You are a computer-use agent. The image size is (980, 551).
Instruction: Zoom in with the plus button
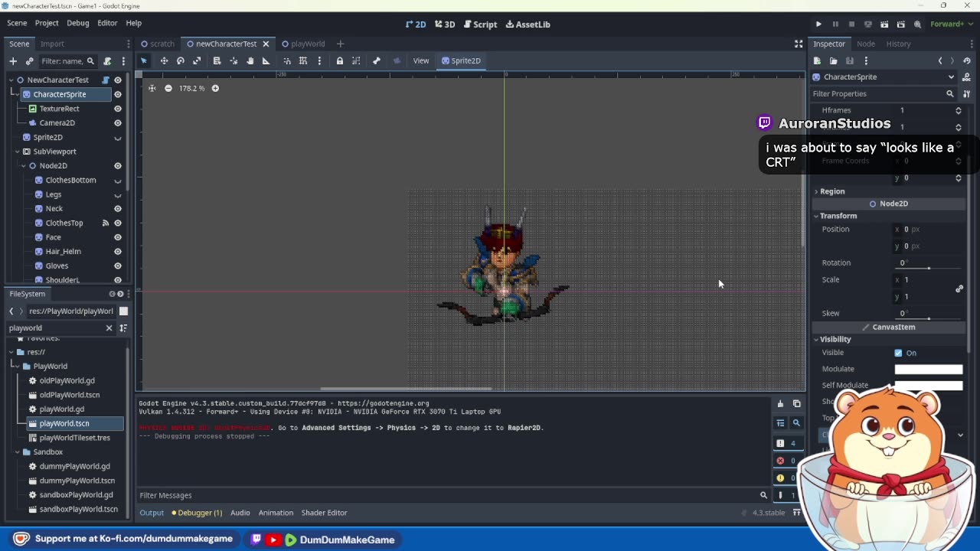pyautogui.click(x=215, y=88)
